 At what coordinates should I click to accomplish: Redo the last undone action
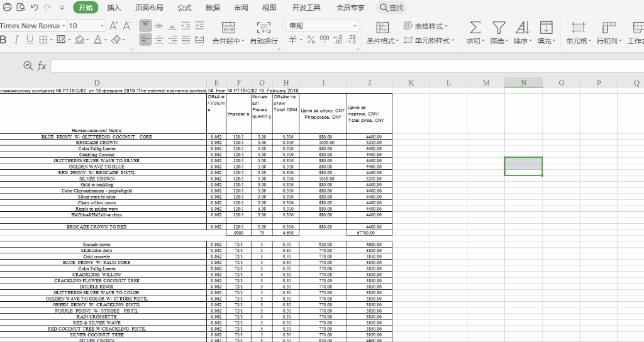click(48, 8)
